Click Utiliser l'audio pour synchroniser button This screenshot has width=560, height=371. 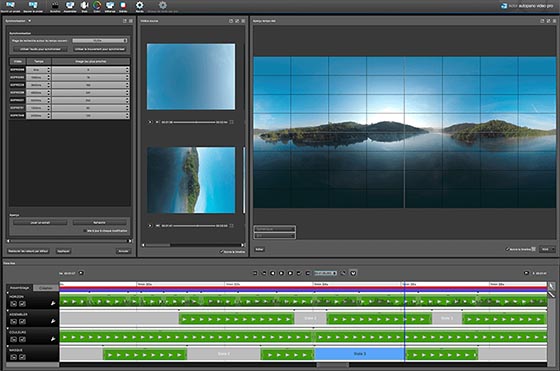click(x=40, y=49)
